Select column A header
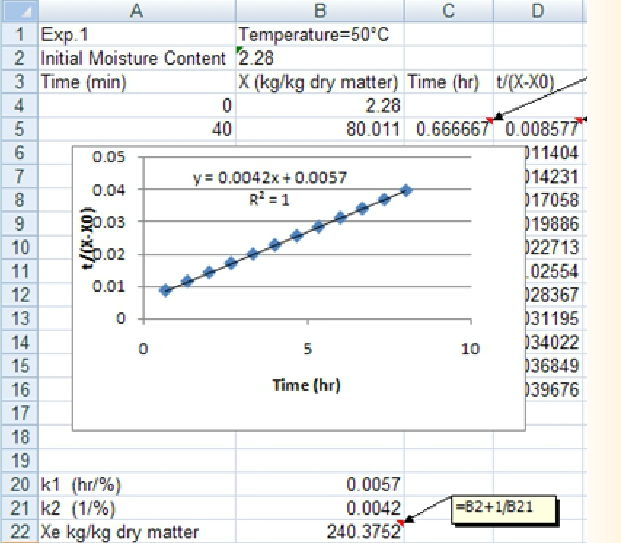621x543 pixels. click(x=134, y=11)
